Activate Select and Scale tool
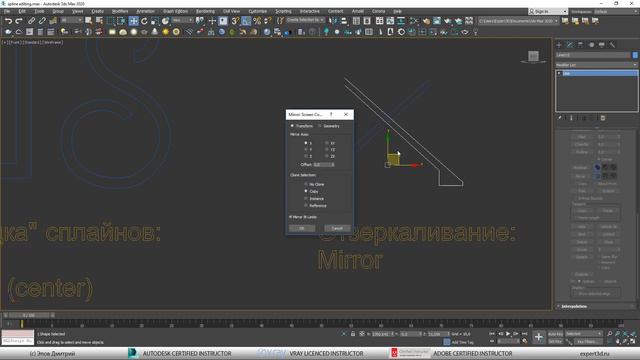 point(155,21)
